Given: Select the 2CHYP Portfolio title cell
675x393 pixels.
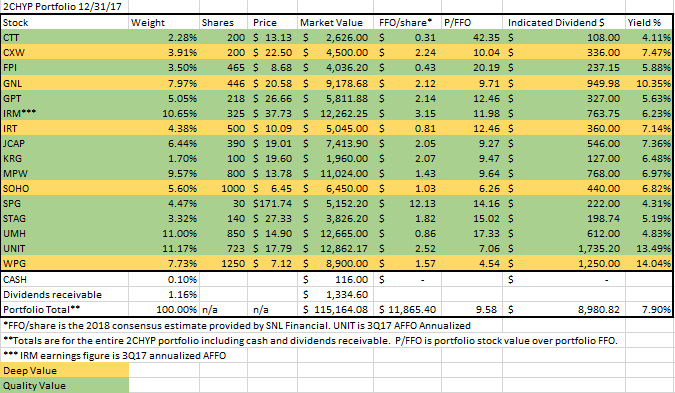Looking at the screenshot, I should pyautogui.click(x=64, y=6).
